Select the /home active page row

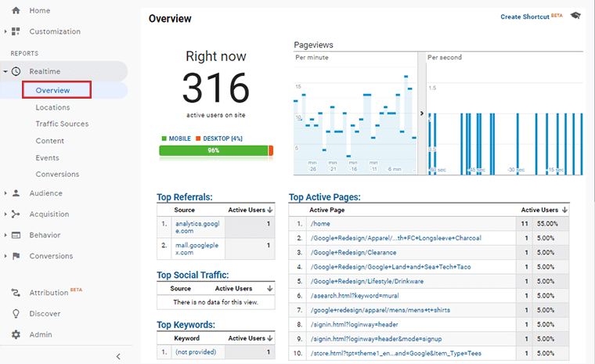(x=321, y=223)
